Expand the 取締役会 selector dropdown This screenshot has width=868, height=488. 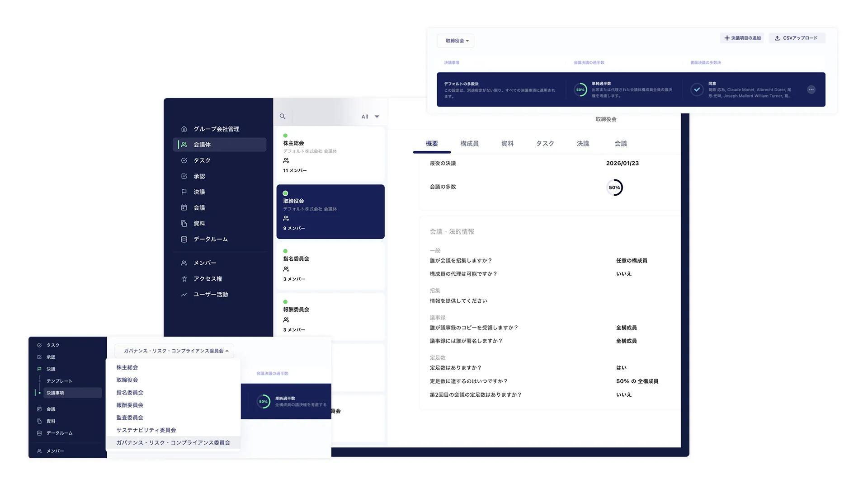(456, 41)
